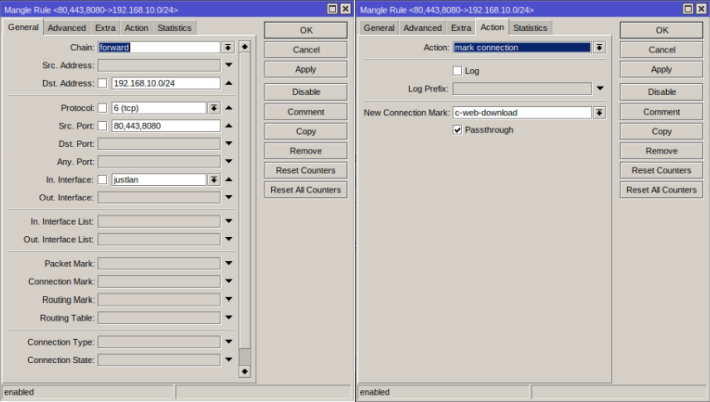Switch to Action tab in left window
Viewport: 710px width, 402px height.
tap(136, 28)
